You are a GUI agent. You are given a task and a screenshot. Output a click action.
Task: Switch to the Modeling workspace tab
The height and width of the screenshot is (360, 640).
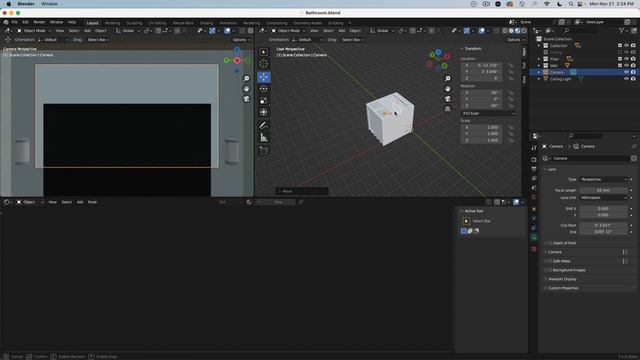click(113, 23)
